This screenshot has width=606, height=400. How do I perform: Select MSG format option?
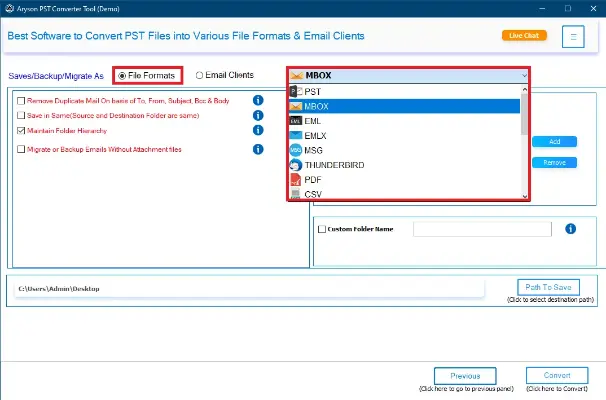pos(404,150)
